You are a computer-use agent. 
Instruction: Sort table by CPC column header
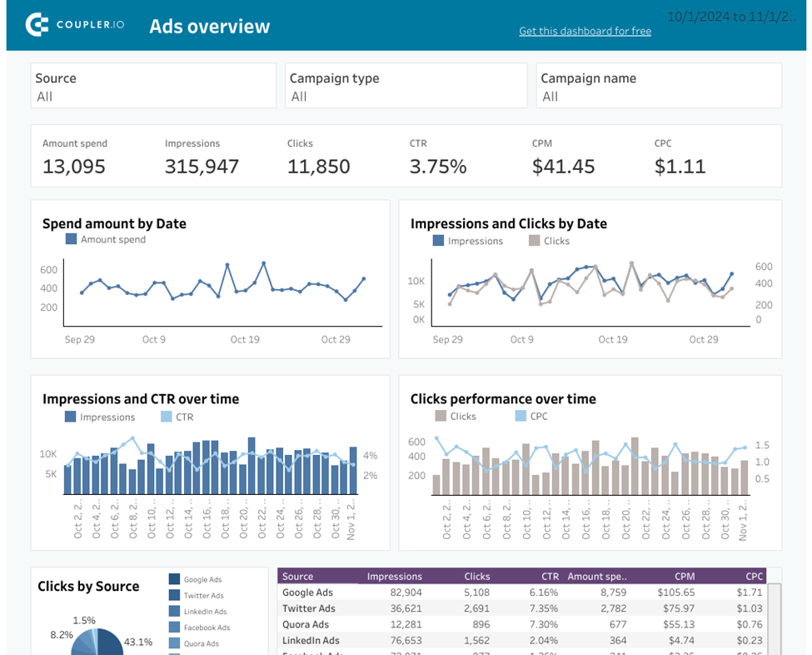coord(754,576)
